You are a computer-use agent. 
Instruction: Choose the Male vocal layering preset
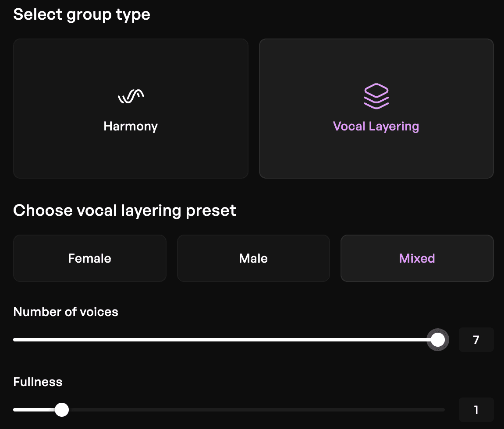coord(253,258)
